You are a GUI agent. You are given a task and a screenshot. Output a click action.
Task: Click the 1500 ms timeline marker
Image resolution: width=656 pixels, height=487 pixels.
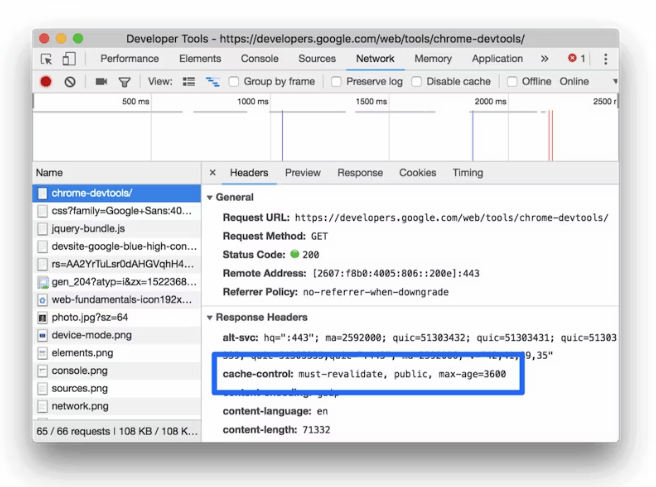point(371,101)
